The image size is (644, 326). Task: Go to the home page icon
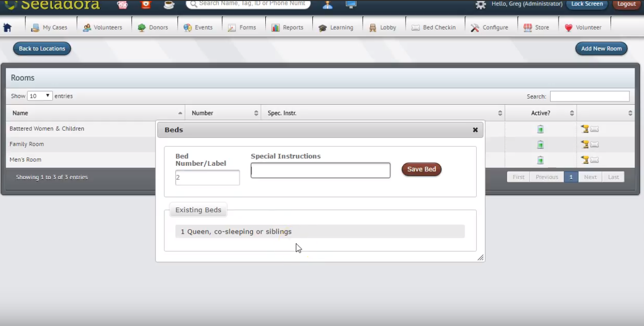[x=7, y=27]
